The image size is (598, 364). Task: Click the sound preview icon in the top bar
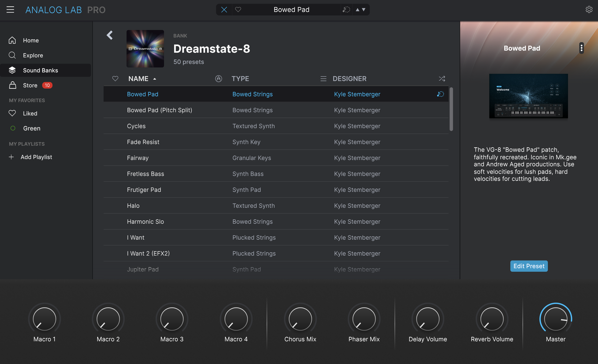point(346,9)
